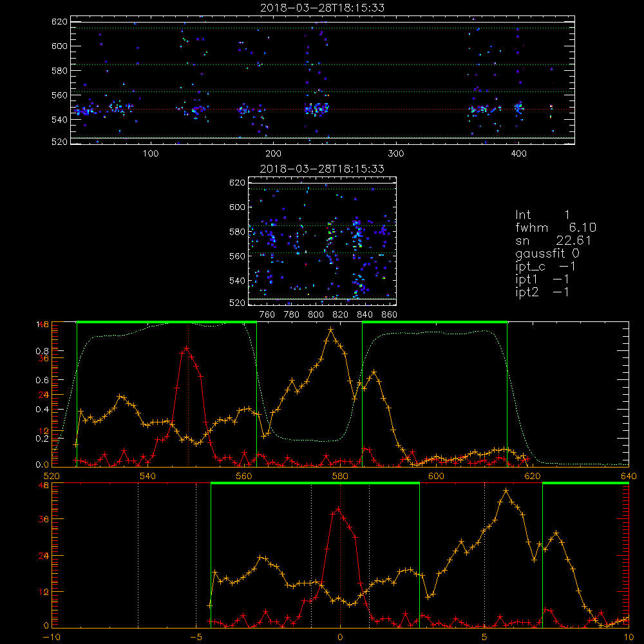Click the -10 x-axis label of bottom plot
The height and width of the screenshot is (644, 644).
pyautogui.click(x=52, y=637)
